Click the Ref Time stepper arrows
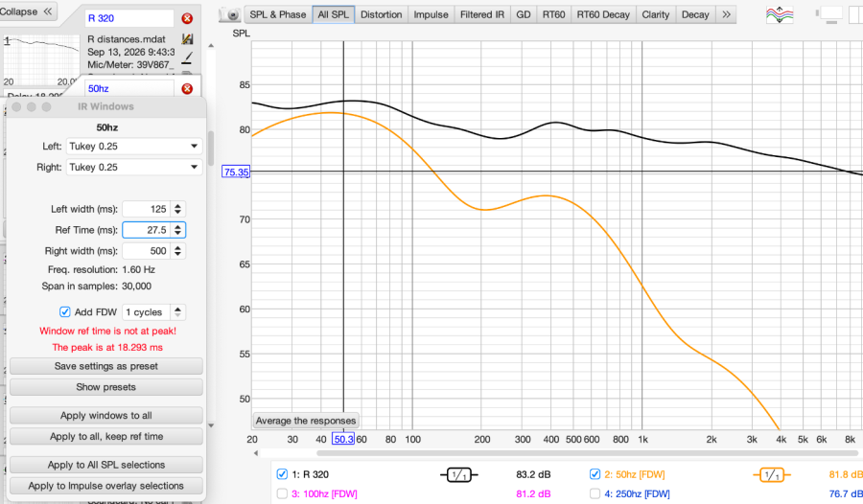Screen dimensions: 863x504 [177, 230]
